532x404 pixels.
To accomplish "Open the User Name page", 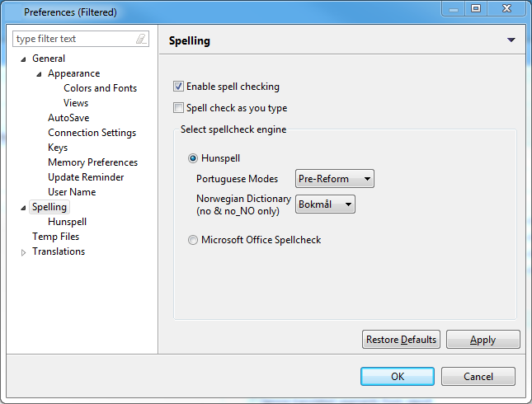I will tap(72, 192).
